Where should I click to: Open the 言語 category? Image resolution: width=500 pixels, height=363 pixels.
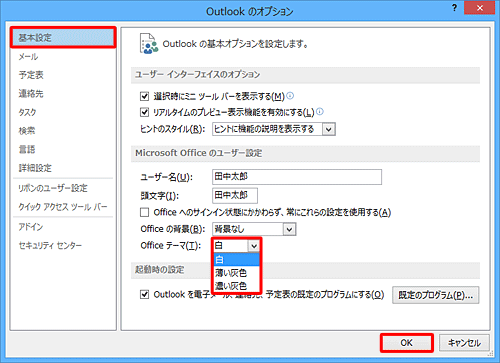point(63,149)
